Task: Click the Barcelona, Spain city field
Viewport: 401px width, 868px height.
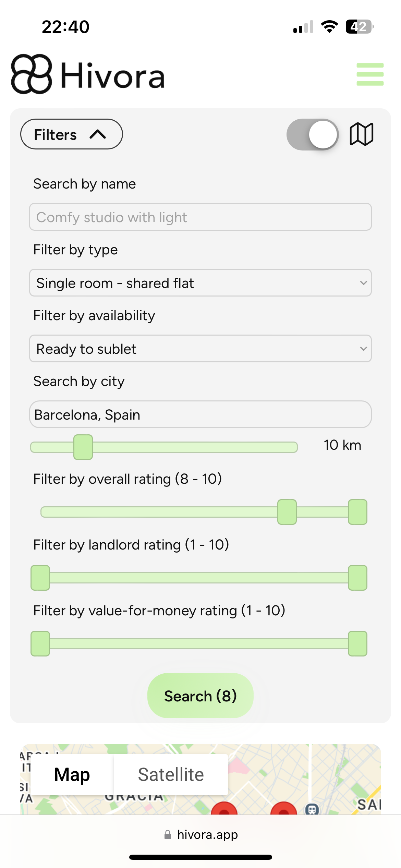Action: pos(200,414)
